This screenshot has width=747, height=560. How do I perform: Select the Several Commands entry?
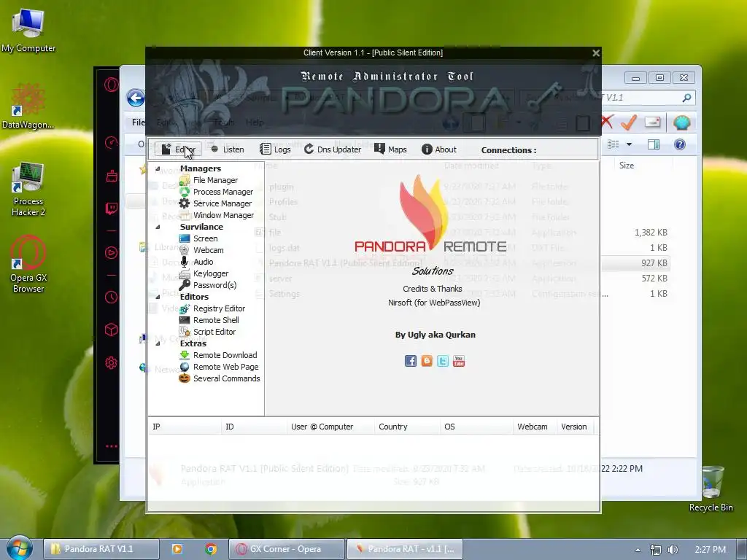point(220,378)
